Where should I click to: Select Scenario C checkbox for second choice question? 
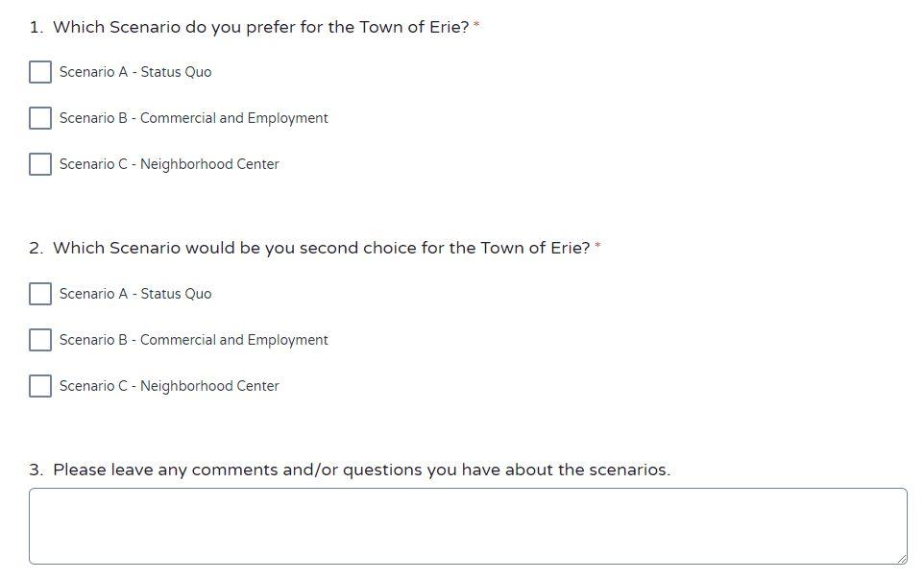[x=40, y=386]
